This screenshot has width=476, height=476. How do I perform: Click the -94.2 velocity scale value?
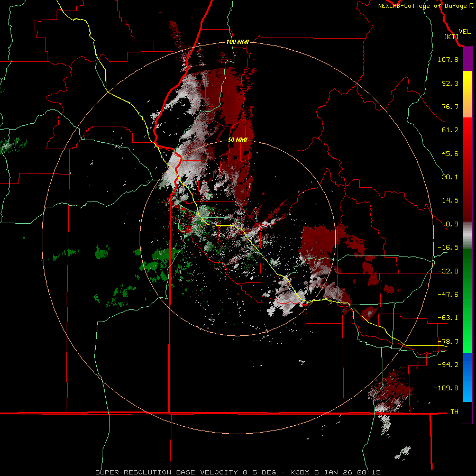tap(448, 365)
